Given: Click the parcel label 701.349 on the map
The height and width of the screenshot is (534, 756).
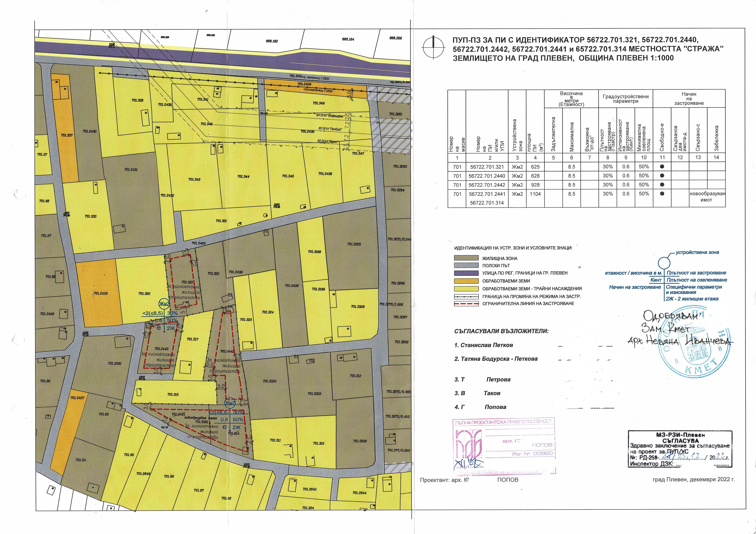Looking at the screenshot, I should click(318, 103).
